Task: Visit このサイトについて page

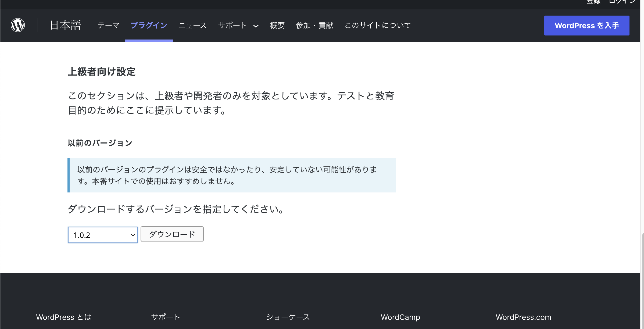Action: pyautogui.click(x=377, y=25)
